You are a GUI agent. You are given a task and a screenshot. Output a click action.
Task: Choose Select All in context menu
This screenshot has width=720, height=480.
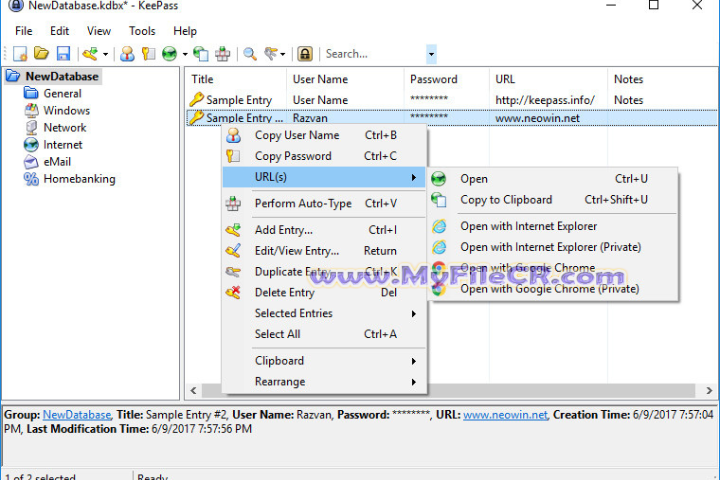[324, 334]
